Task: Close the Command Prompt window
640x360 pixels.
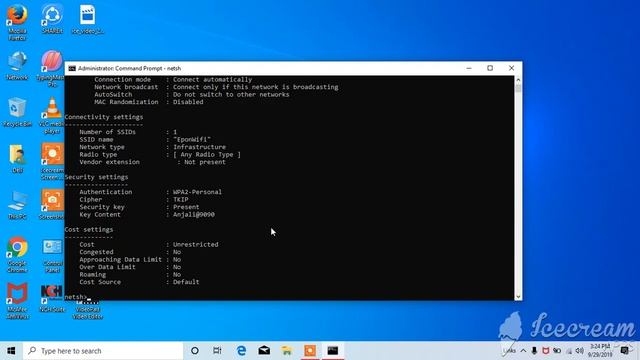Action: pos(511,68)
